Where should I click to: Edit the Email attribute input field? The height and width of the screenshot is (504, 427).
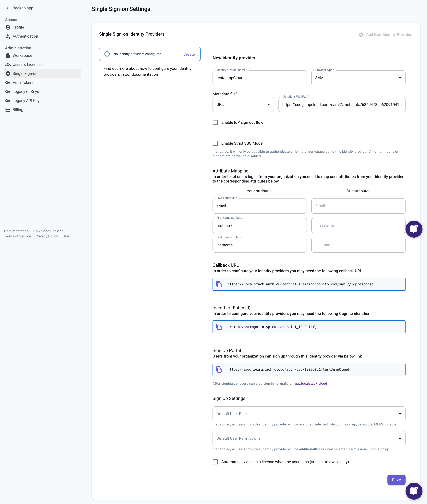coord(259,206)
